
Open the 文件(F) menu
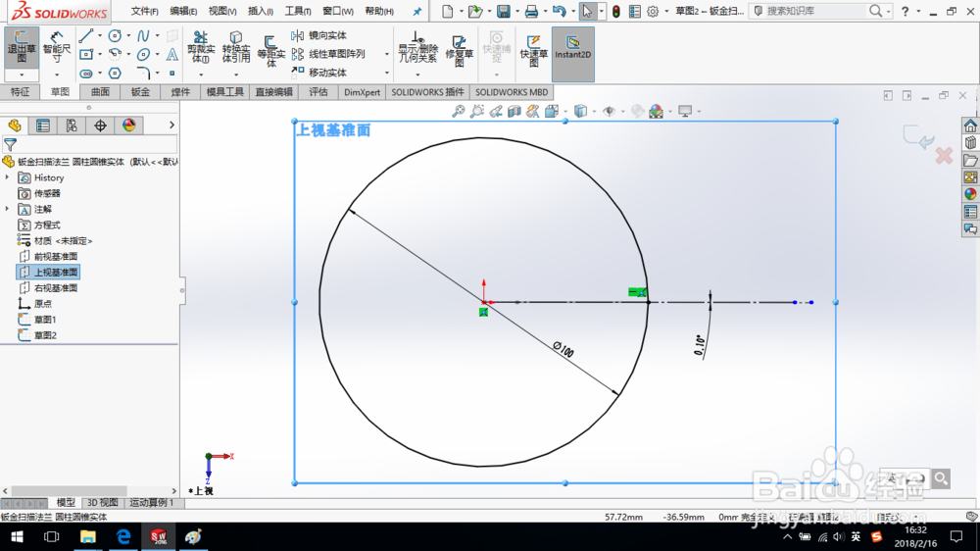pos(144,11)
